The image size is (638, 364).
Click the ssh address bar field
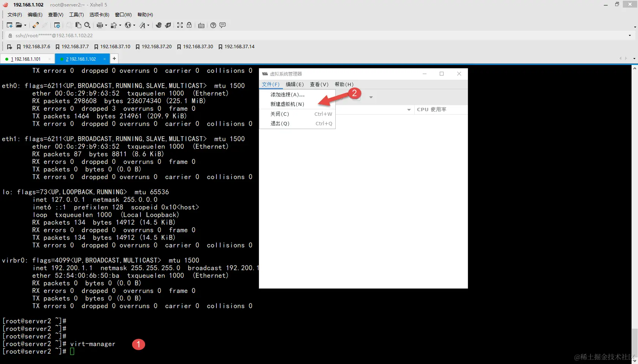[x=319, y=35]
